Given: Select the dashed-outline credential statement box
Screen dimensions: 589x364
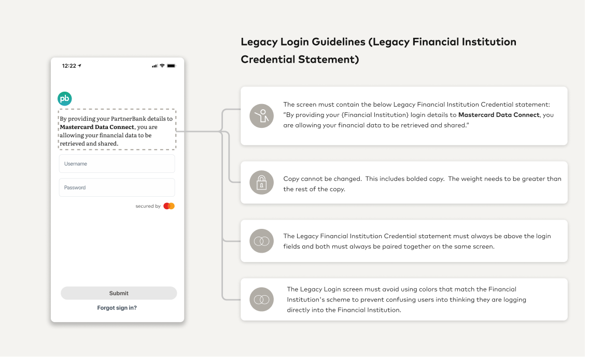Looking at the screenshot, I should [117, 129].
